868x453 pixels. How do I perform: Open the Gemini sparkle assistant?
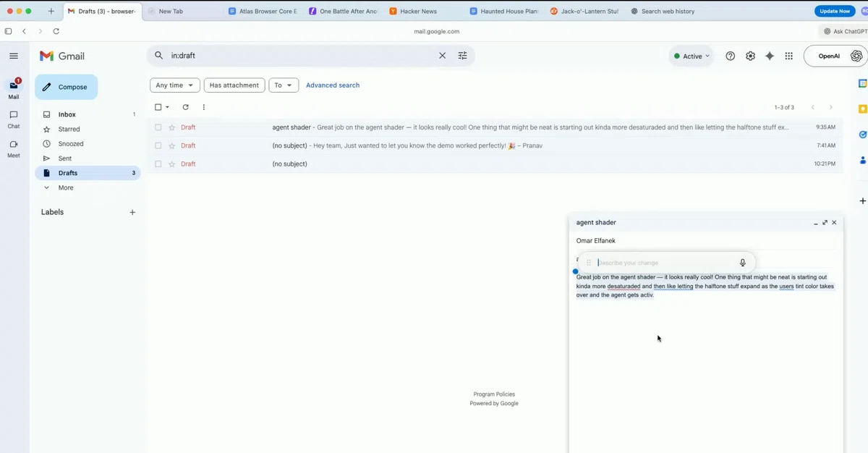770,56
